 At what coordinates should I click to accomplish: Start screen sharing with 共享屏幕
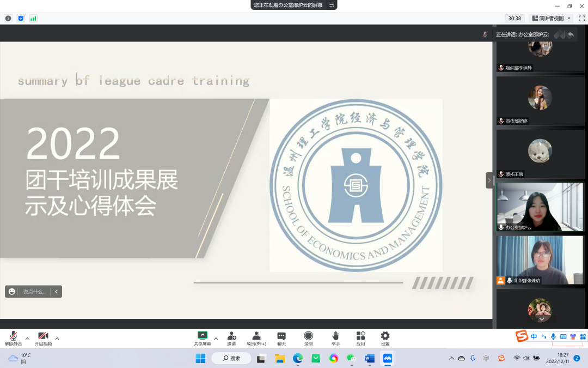pos(203,339)
